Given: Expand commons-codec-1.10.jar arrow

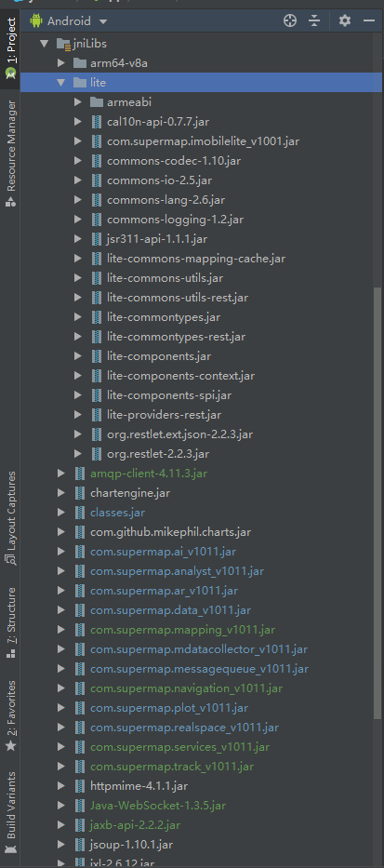Looking at the screenshot, I should point(78,161).
